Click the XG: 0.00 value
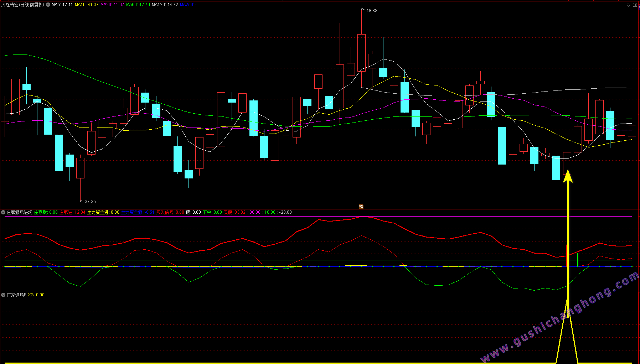Screen dimensions: 640x364 tap(36, 295)
